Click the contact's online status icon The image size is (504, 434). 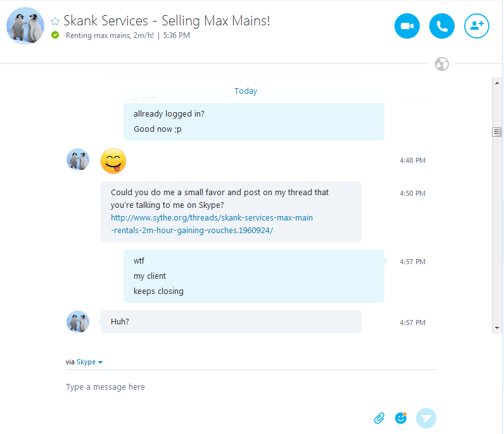click(55, 35)
